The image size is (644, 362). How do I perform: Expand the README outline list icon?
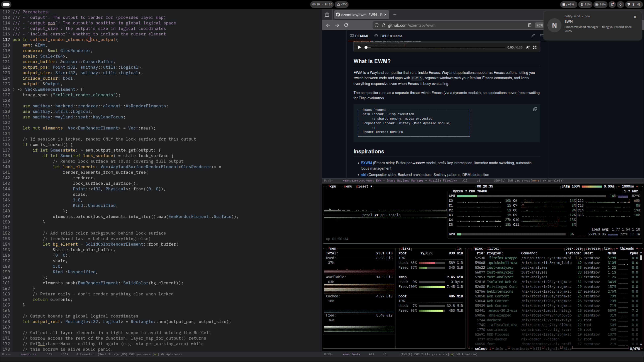[542, 36]
